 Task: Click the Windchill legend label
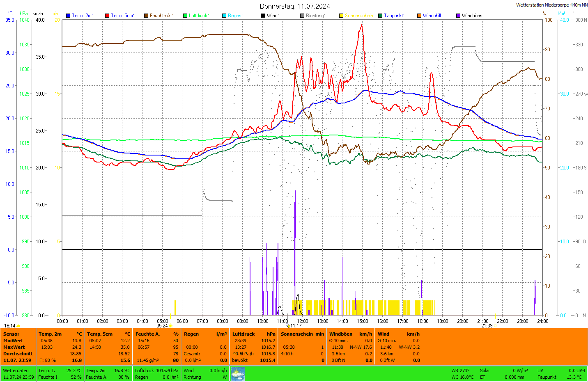coord(432,16)
